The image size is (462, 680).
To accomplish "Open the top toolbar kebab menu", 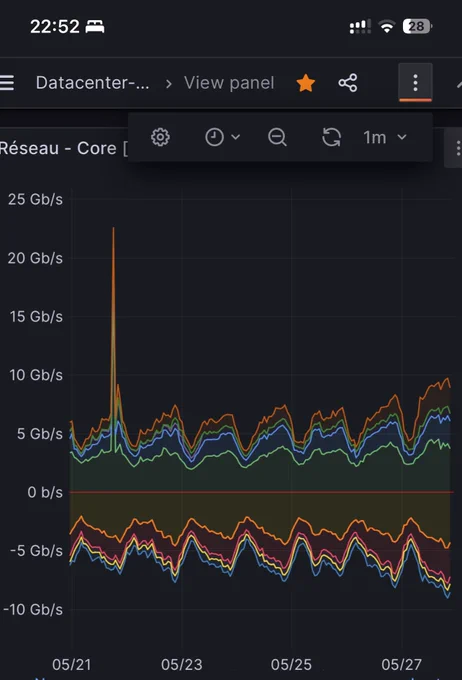I will [415, 82].
